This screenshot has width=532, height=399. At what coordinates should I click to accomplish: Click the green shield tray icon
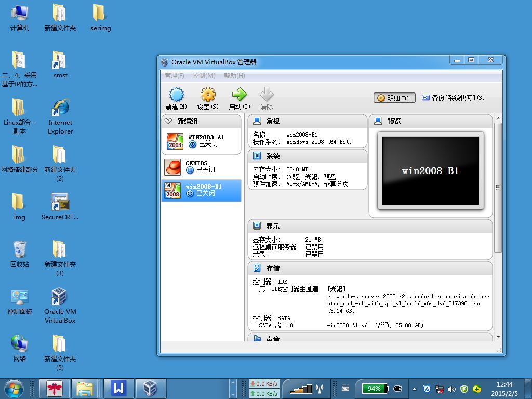pyautogui.click(x=464, y=389)
